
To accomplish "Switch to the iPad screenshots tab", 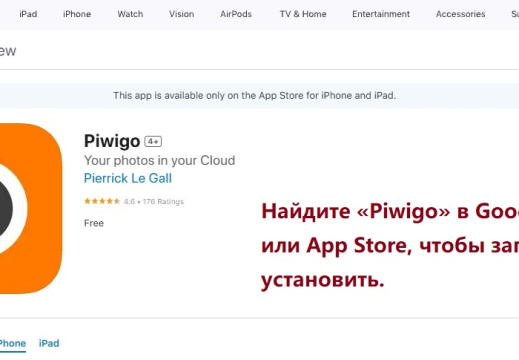I will [x=49, y=343].
